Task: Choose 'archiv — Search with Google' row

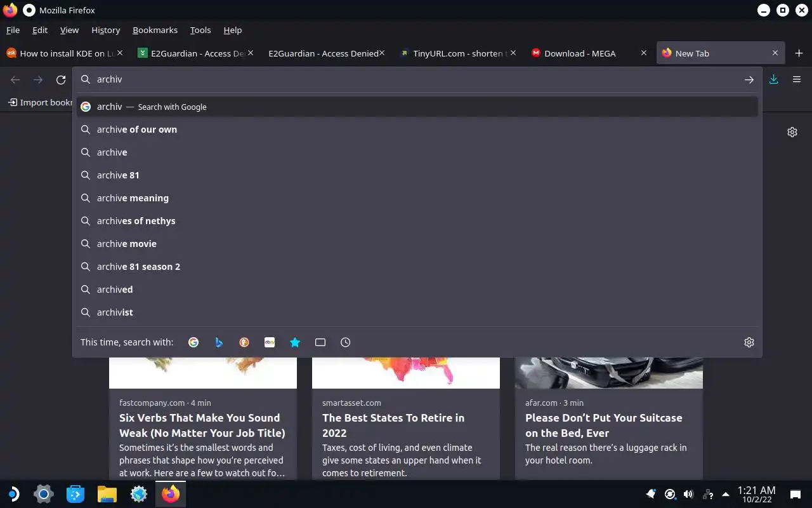Action: tap(417, 107)
